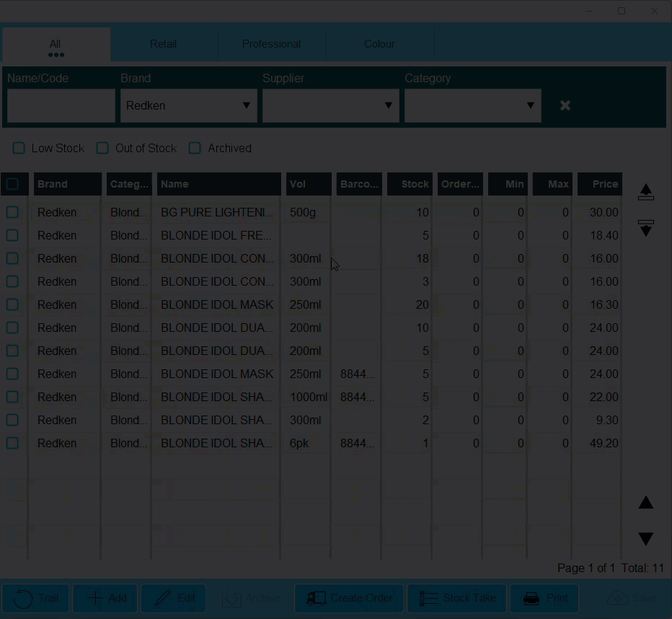Open the Retail tab
This screenshot has width=672, height=619.
click(x=163, y=44)
